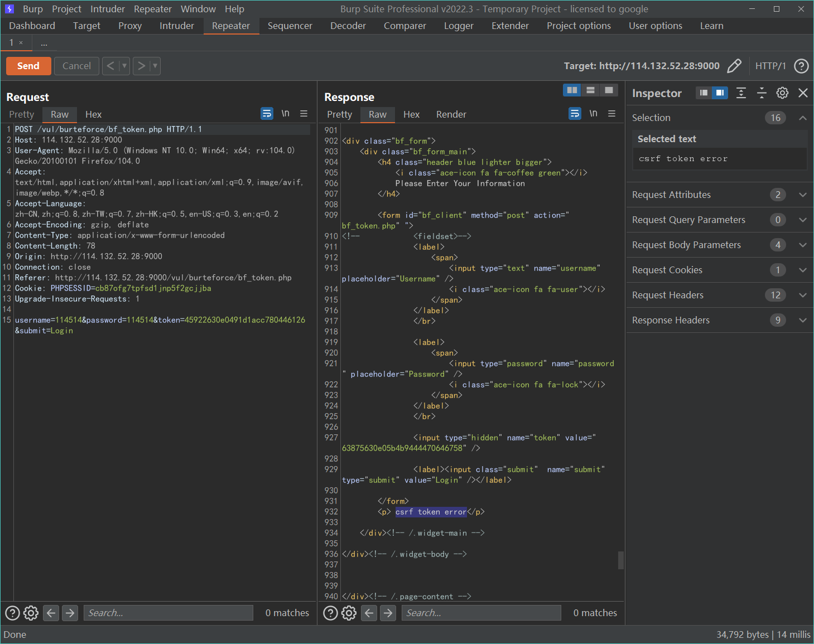Expand all Inspector sections icon
The image size is (814, 644).
point(741,93)
